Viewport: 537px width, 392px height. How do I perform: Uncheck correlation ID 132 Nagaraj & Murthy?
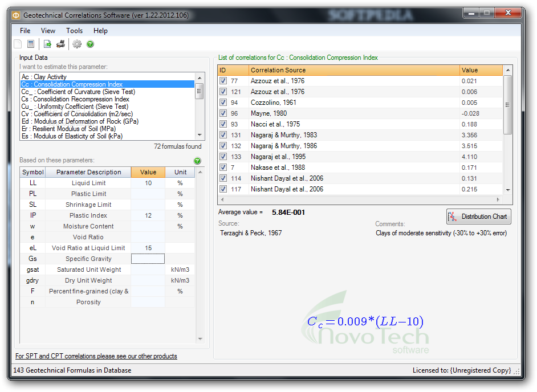[x=223, y=146]
